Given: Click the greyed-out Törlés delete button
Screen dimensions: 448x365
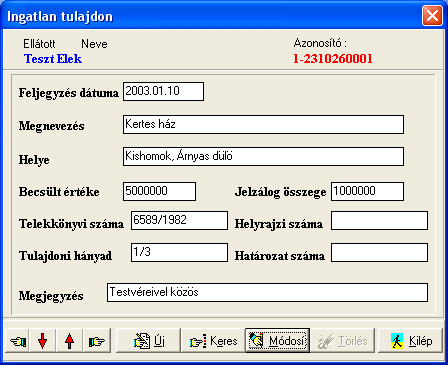Looking at the screenshot, I should click(343, 340).
